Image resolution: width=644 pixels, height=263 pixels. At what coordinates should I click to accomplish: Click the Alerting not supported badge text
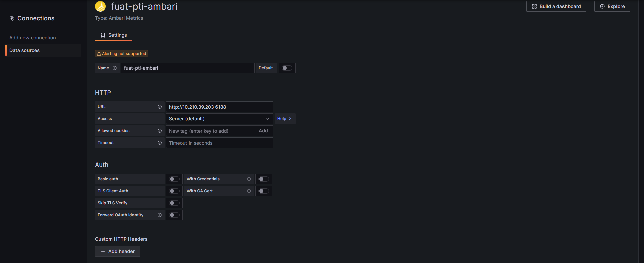[x=124, y=54]
